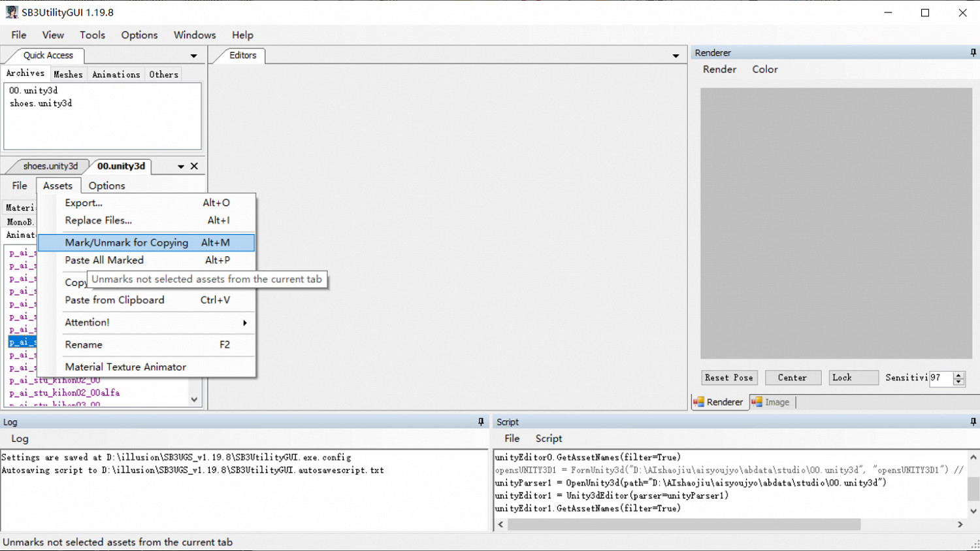Click the Log panel pushpin icon
This screenshot has width=980, height=551.
coord(481,422)
